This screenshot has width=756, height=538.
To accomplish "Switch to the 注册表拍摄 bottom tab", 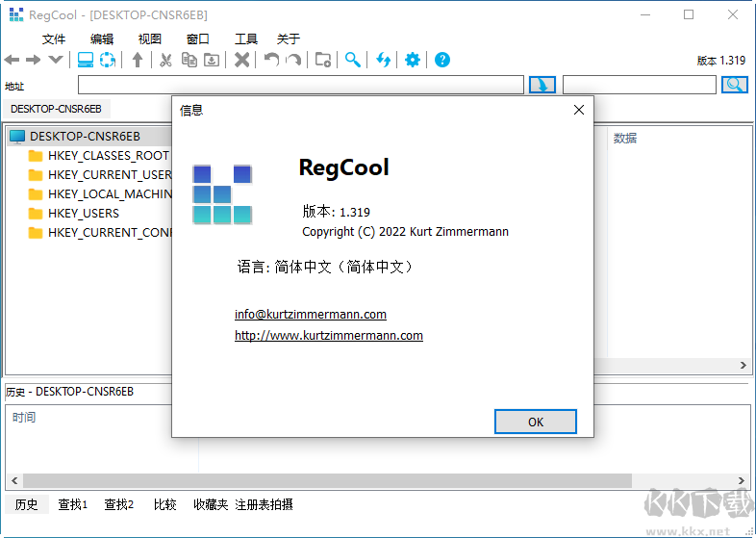I will [x=264, y=504].
